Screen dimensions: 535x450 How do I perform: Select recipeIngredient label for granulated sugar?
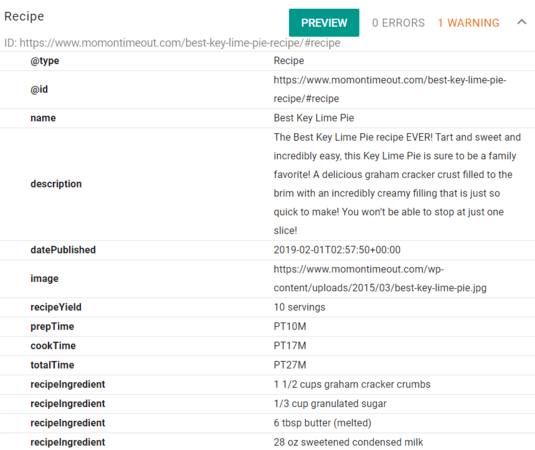68,404
